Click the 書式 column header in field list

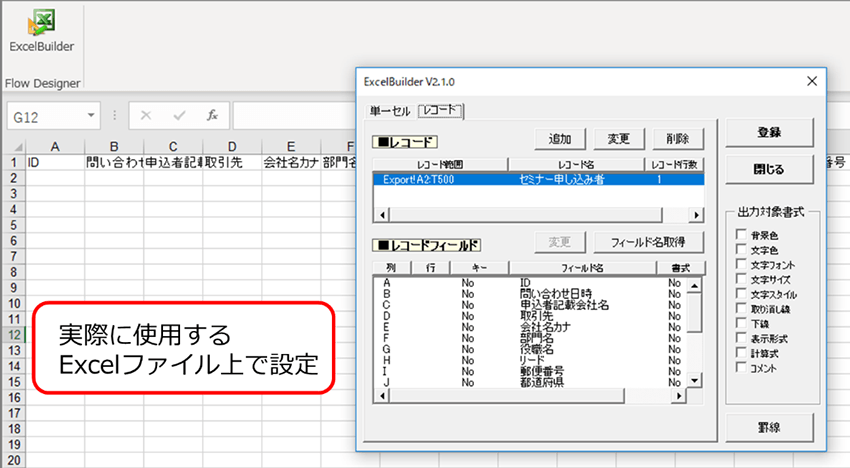680,267
